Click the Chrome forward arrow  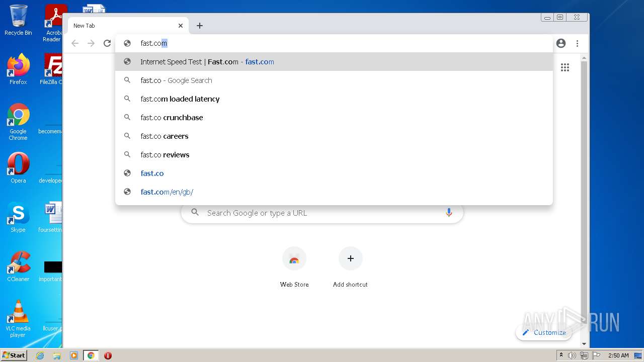pyautogui.click(x=91, y=43)
